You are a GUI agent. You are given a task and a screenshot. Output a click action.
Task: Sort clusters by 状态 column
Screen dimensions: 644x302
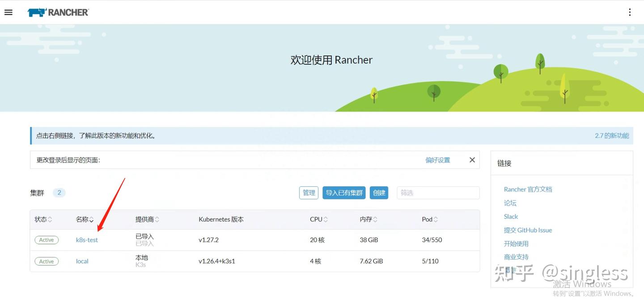[43, 219]
